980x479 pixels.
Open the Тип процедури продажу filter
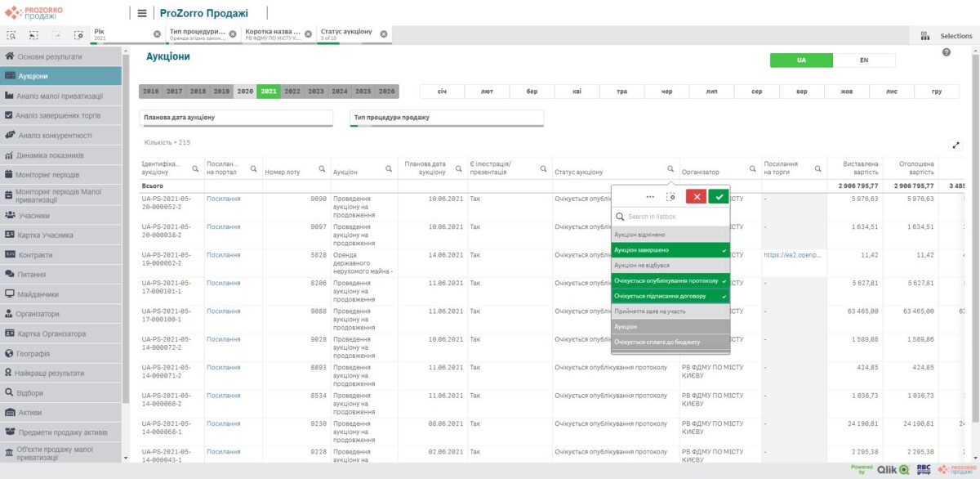[x=446, y=118]
